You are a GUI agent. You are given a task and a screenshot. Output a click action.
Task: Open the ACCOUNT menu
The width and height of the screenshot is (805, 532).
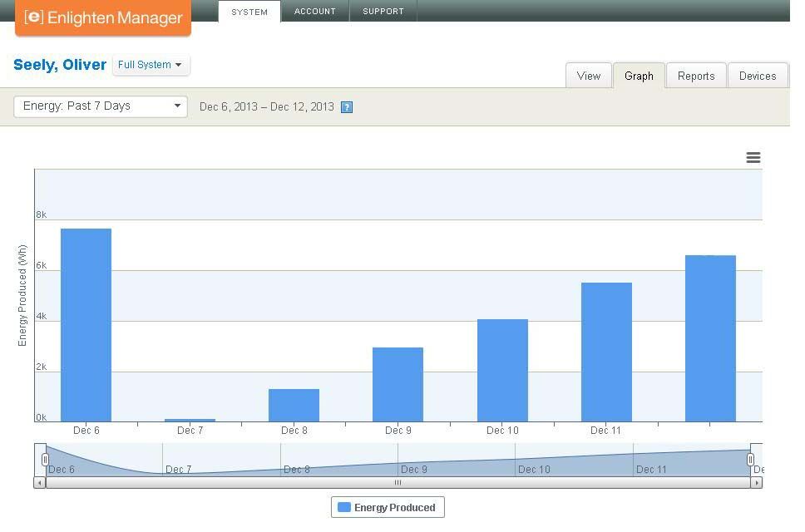pyautogui.click(x=314, y=12)
